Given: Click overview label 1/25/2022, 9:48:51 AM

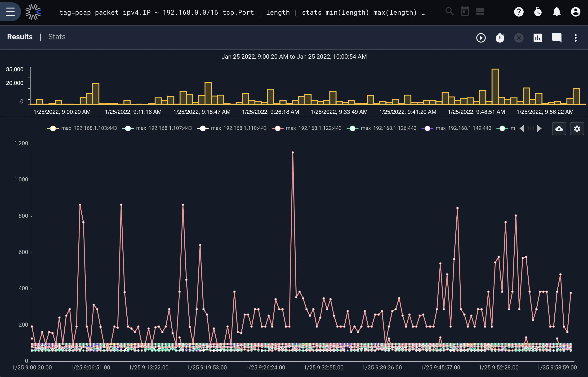Looking at the screenshot, I should coord(476,112).
